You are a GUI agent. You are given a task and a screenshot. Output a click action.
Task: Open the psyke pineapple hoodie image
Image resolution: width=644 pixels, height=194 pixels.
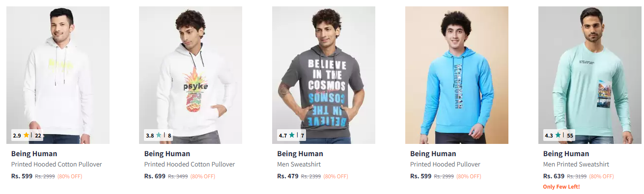click(191, 75)
